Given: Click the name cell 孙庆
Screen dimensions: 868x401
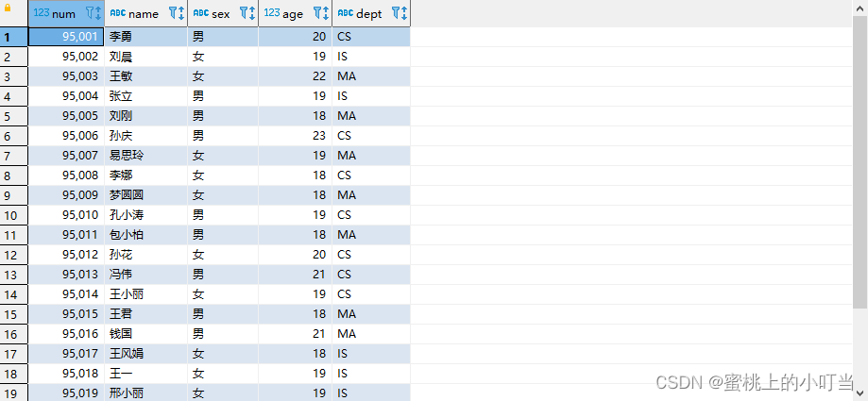Looking at the screenshot, I should point(146,136).
